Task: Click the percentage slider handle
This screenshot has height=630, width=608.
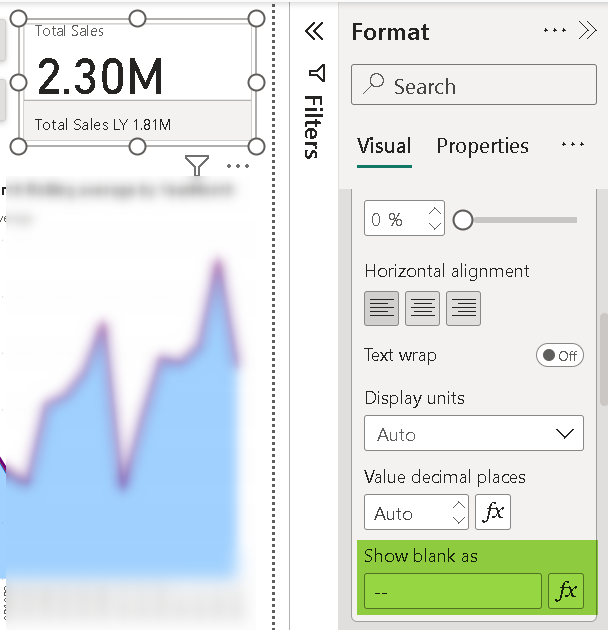Action: (463, 220)
